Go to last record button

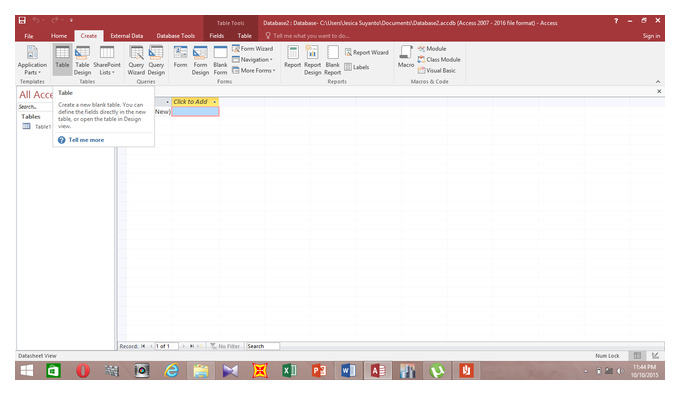(x=191, y=346)
